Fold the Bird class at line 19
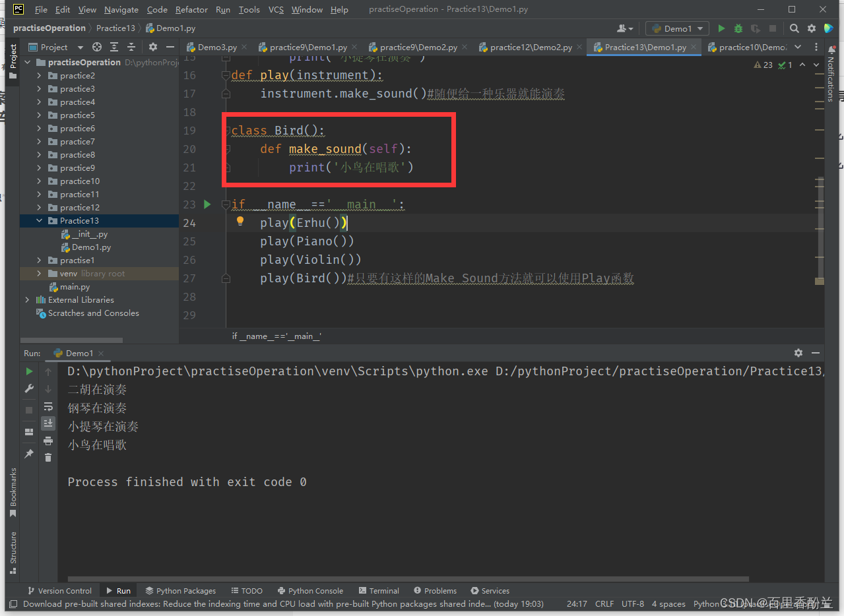The image size is (844, 616). click(x=226, y=131)
